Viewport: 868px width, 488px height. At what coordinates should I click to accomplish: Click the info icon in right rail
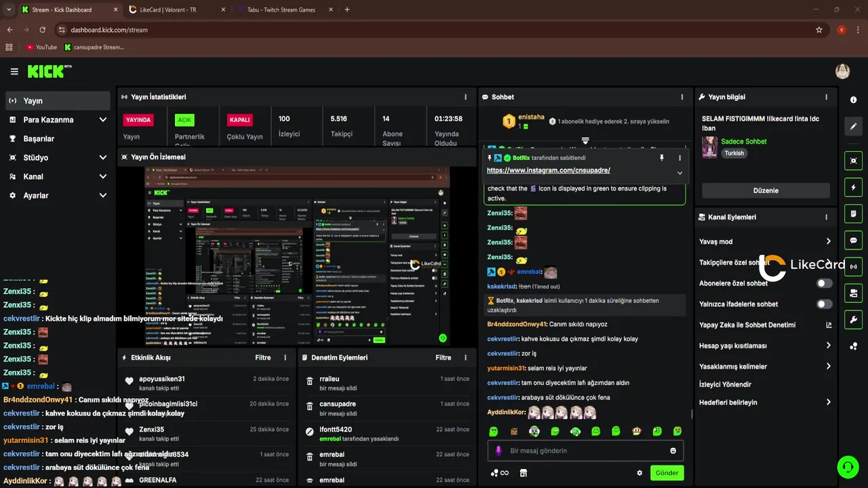[853, 100]
